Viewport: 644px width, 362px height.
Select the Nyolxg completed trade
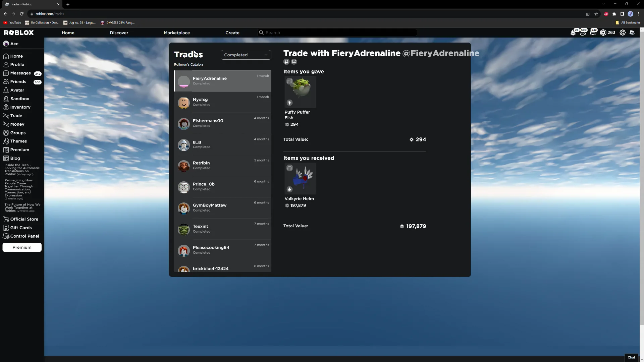222,102
